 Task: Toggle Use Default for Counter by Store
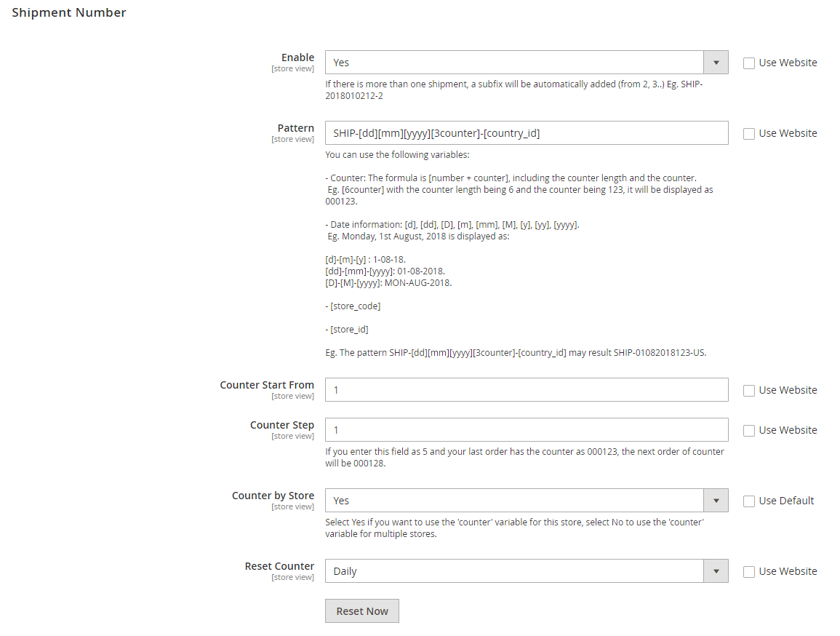click(x=749, y=501)
